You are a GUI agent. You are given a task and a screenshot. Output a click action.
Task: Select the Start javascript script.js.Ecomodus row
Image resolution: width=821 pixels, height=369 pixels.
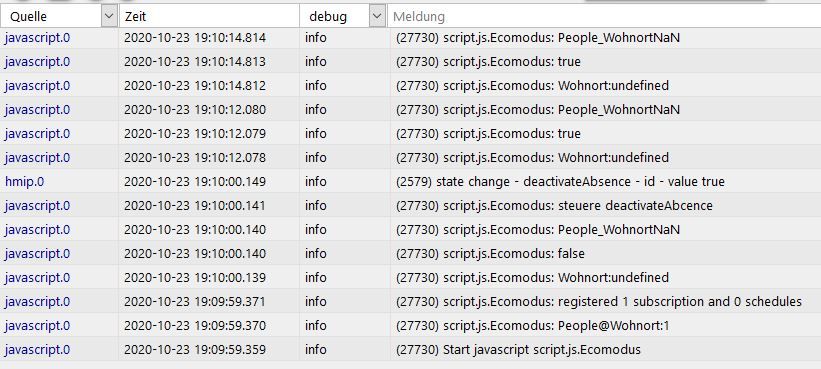[410, 350]
